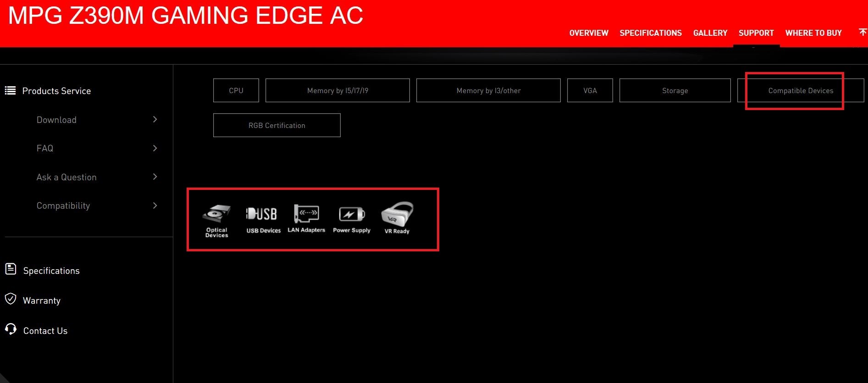Click the scroll-to-top arrow icon
This screenshot has height=383, width=868.
pyautogui.click(x=862, y=32)
